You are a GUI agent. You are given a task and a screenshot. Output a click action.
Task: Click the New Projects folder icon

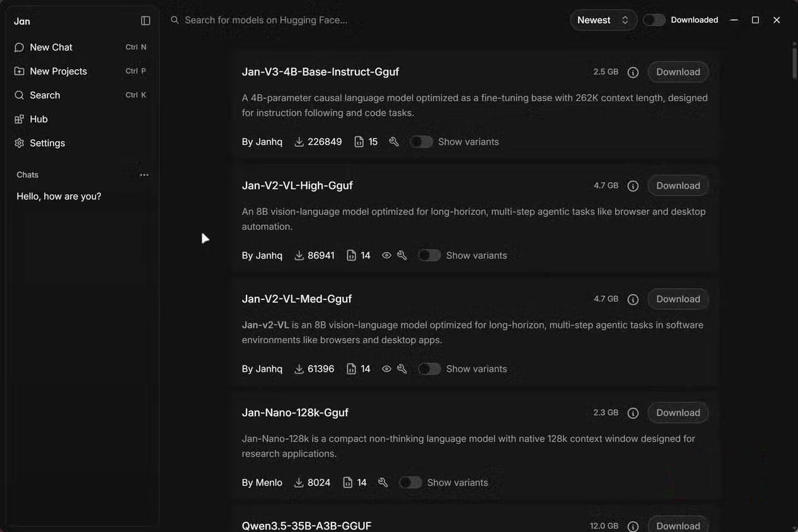coord(19,71)
